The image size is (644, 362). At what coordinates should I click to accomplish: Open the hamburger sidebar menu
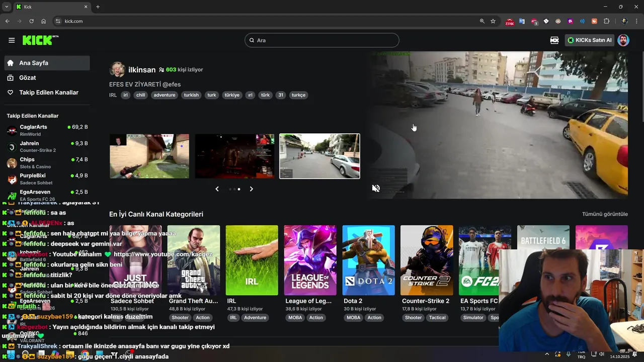point(12,40)
